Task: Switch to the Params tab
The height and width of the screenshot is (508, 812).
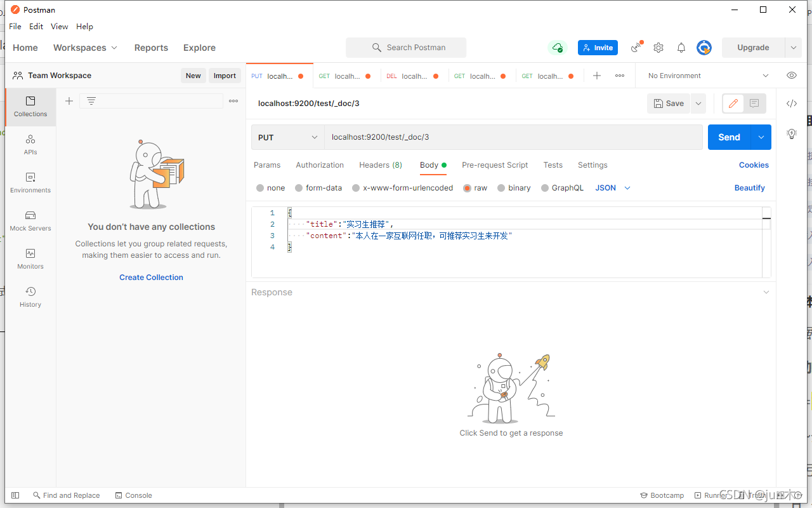Action: pos(267,165)
